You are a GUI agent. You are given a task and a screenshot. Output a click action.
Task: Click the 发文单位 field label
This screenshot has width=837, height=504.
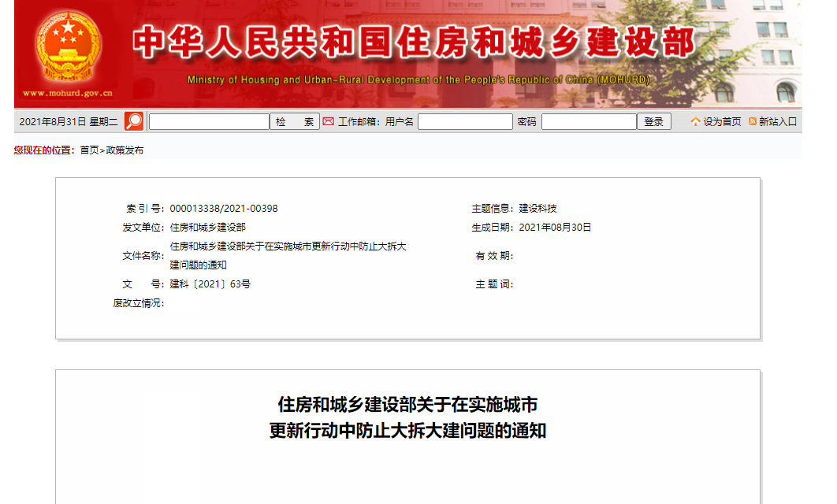click(143, 228)
